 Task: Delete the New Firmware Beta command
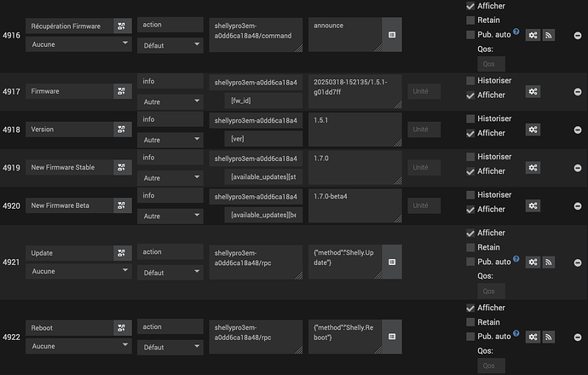point(578,206)
